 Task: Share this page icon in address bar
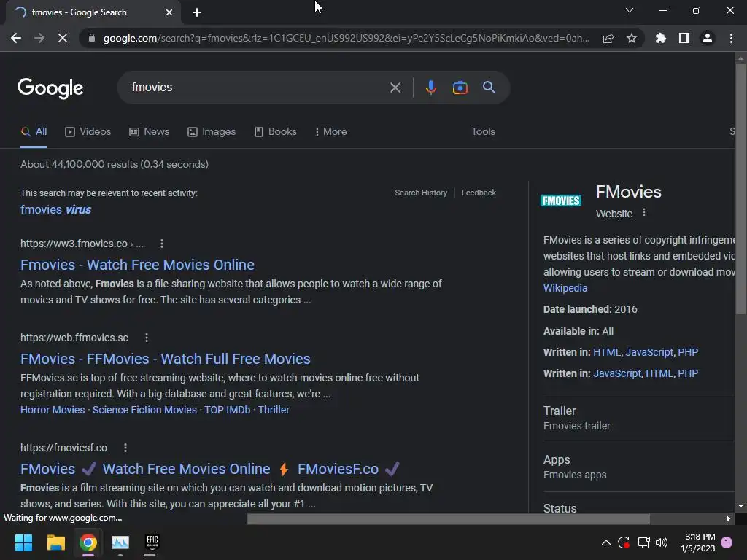pos(608,38)
